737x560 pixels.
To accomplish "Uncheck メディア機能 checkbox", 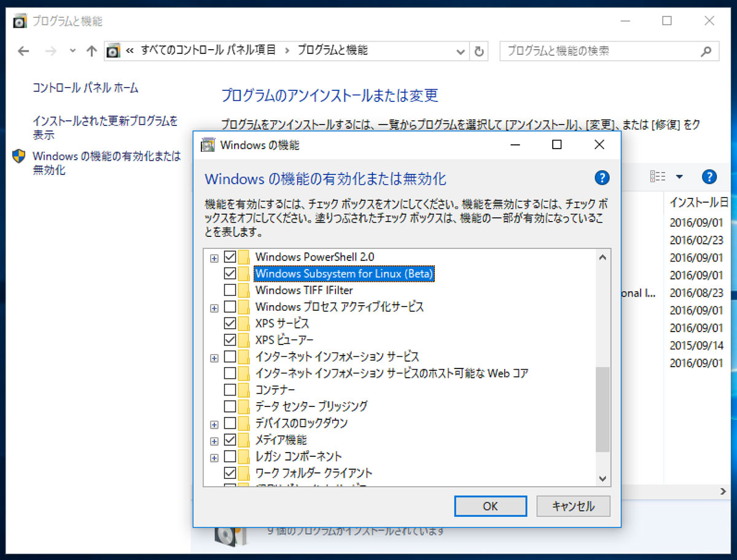I will pos(230,440).
